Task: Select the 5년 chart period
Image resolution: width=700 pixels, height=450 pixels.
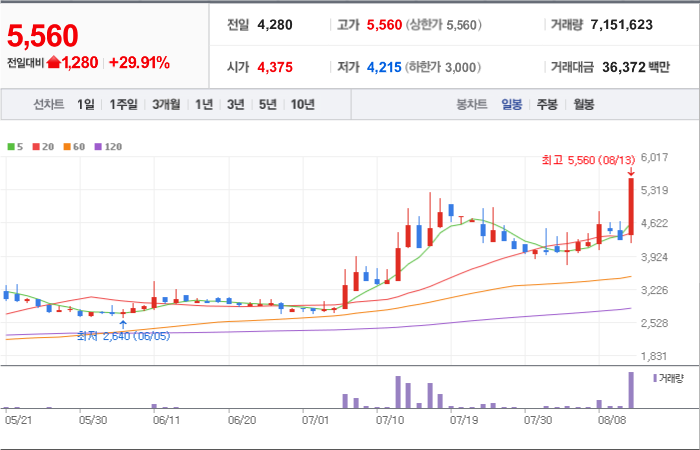Action: coord(268,104)
